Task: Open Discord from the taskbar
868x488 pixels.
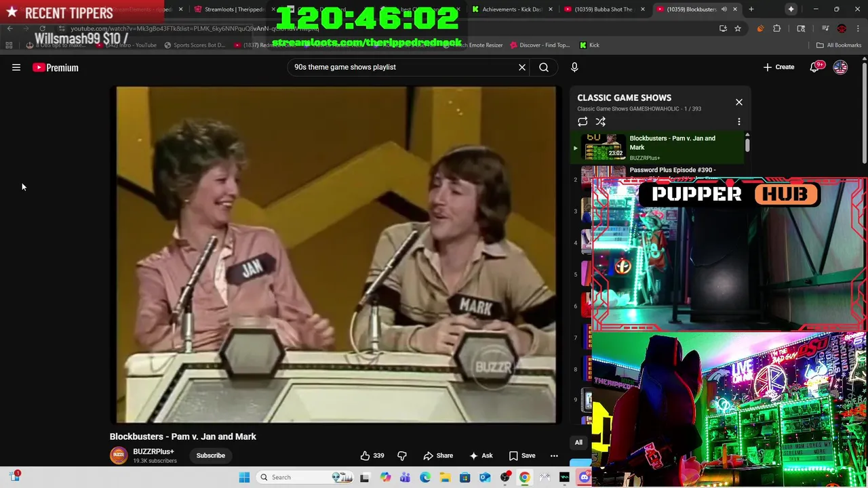Action: pos(584,477)
